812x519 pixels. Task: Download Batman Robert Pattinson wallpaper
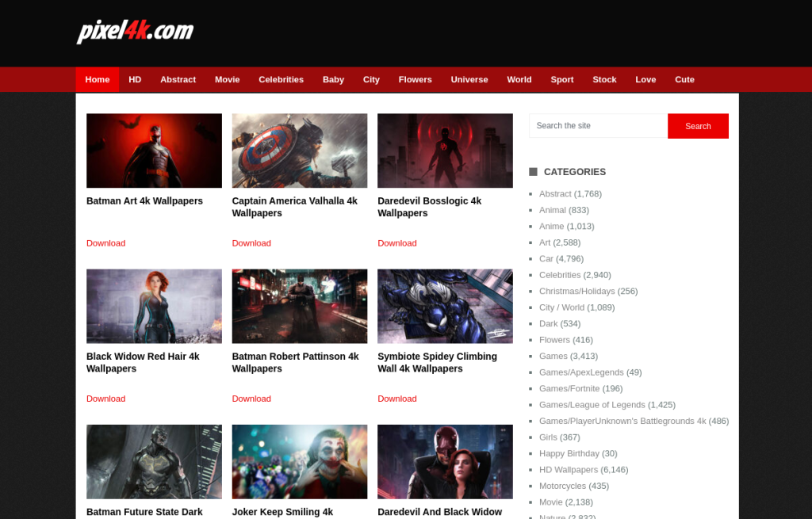pyautogui.click(x=251, y=399)
